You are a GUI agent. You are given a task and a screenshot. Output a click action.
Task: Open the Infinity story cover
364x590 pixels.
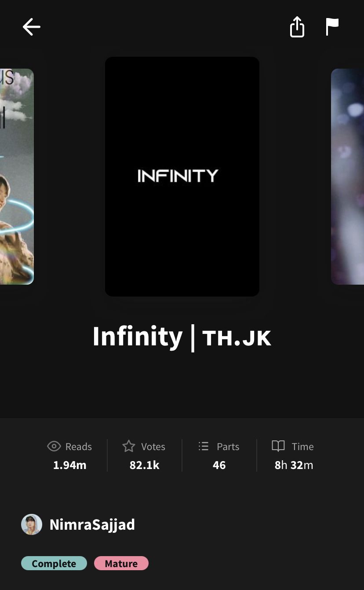(182, 176)
